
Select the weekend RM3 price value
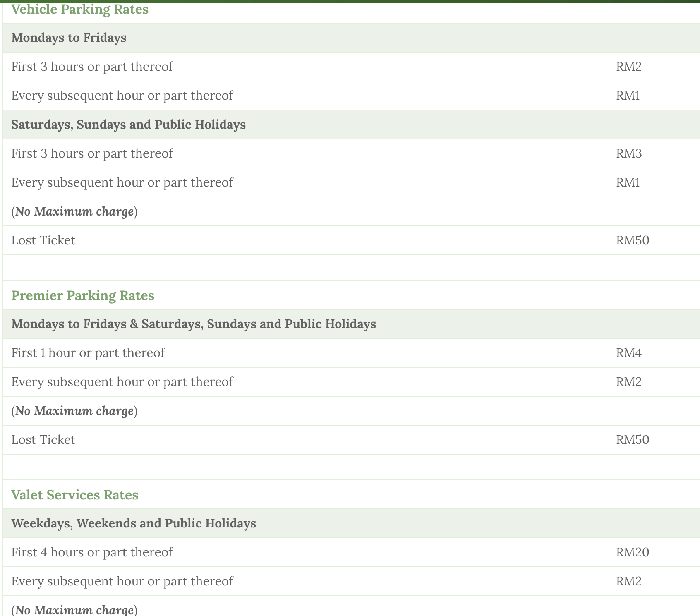628,153
